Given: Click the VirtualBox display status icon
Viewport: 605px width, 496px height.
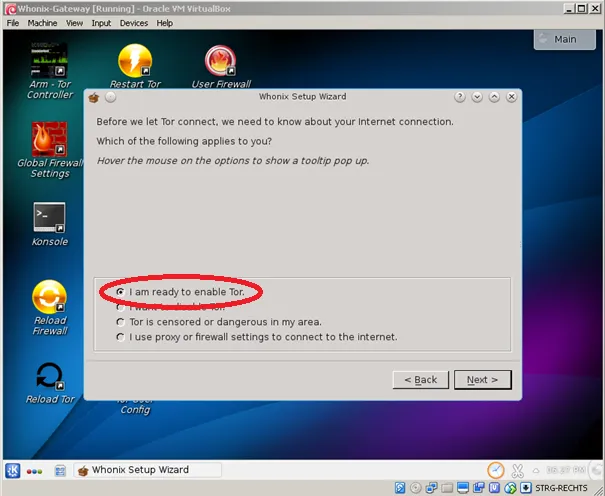Looking at the screenshot, I should click(463, 488).
